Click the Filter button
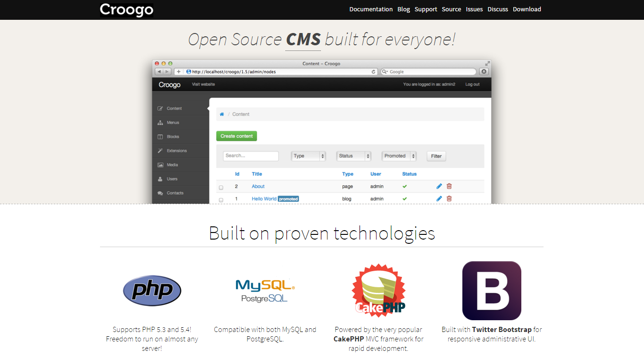 coord(436,156)
